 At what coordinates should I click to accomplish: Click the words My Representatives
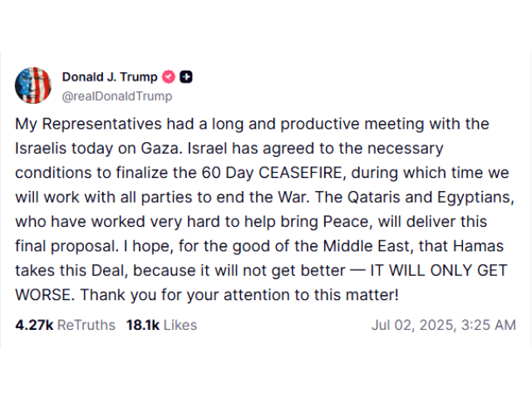(x=88, y=124)
